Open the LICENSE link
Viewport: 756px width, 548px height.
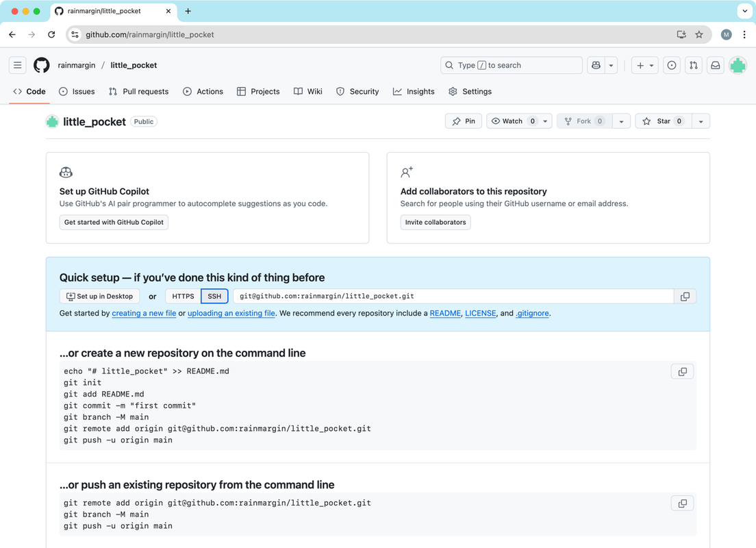[480, 313]
